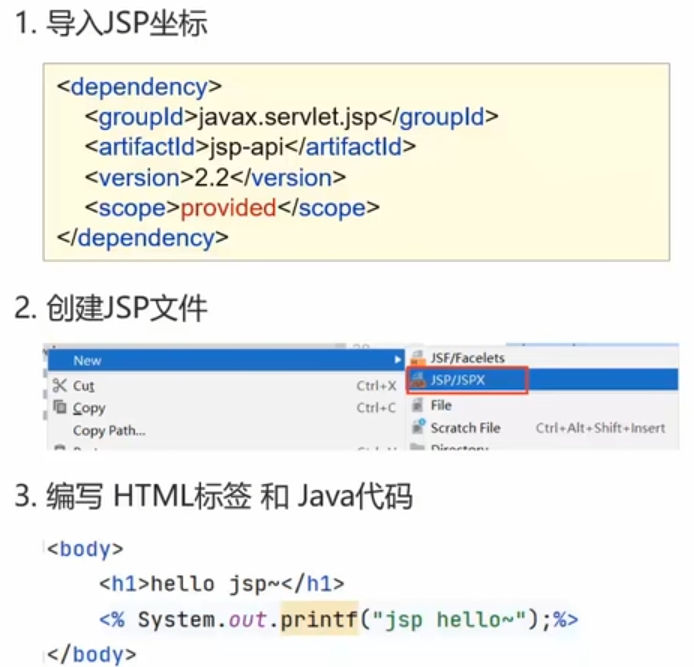Click the red 'provided' scope value
694x667 pixels.
(229, 208)
